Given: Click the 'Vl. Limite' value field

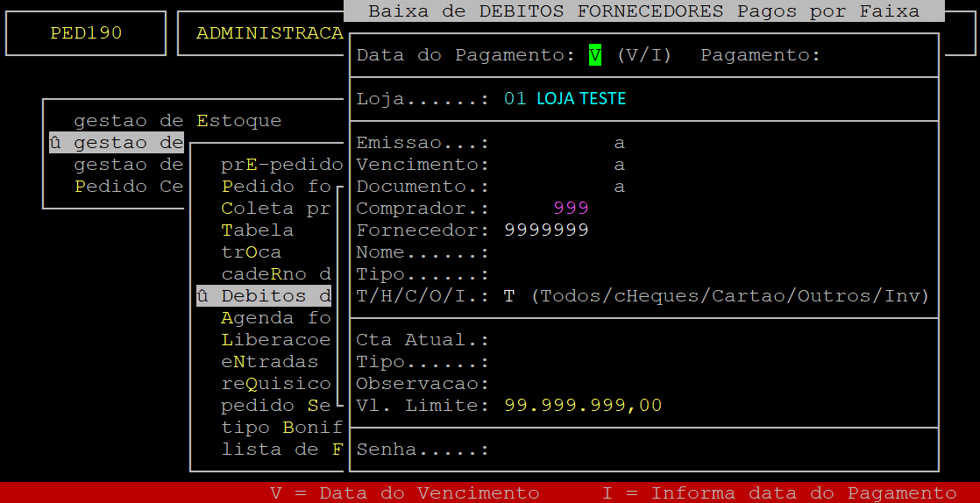Looking at the screenshot, I should [x=583, y=406].
